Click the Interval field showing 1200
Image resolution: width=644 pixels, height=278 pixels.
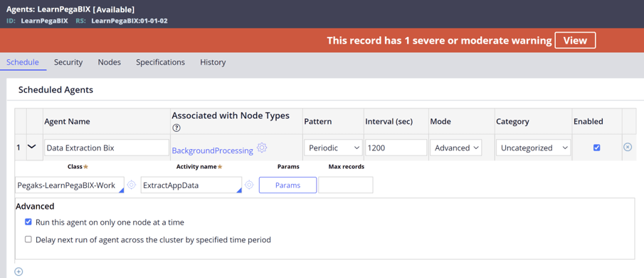tap(396, 148)
